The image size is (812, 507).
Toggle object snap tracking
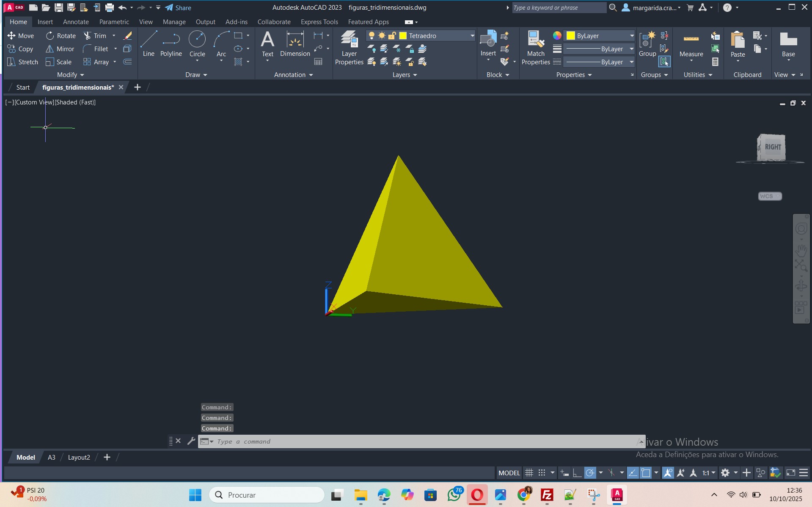coord(633,473)
